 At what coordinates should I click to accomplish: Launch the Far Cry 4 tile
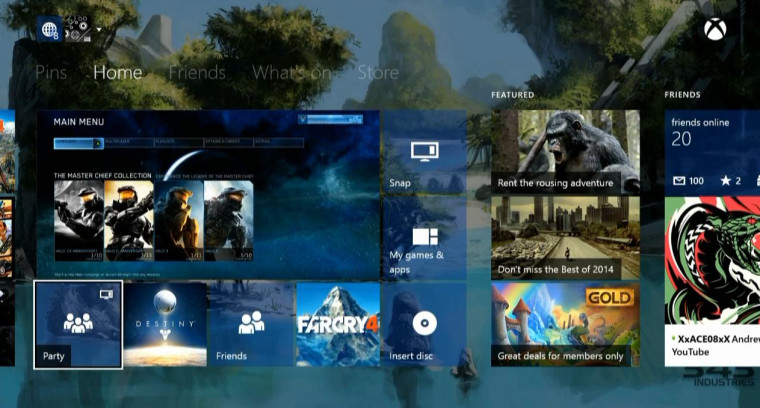click(338, 325)
